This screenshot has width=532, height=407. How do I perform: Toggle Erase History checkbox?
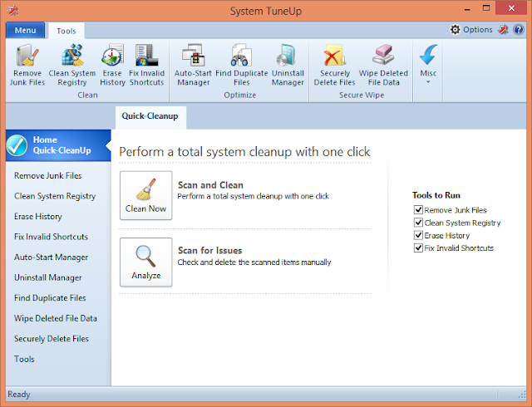click(x=418, y=235)
